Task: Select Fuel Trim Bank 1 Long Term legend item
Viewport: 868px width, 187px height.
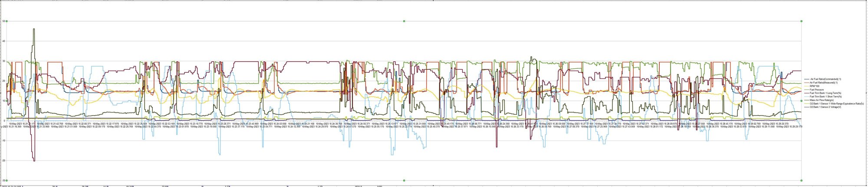Action: coord(825,93)
